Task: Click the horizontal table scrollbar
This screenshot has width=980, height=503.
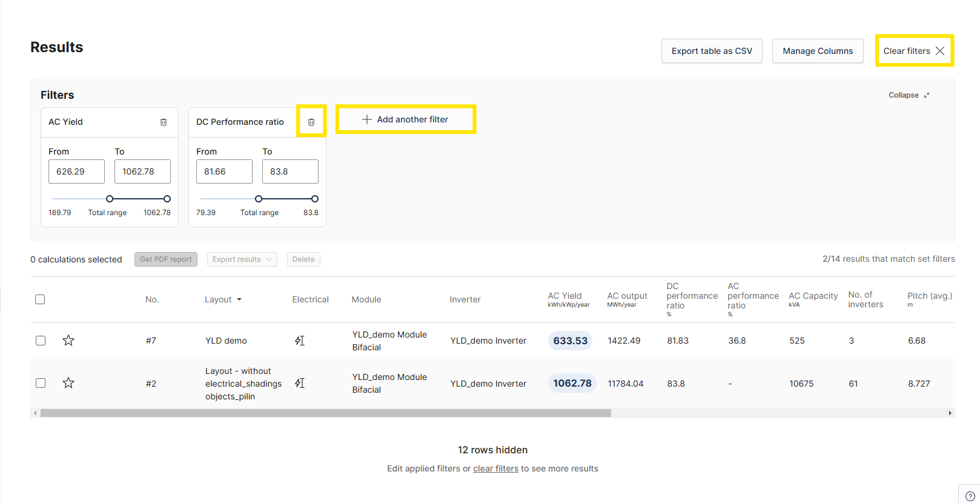Action: [326, 413]
